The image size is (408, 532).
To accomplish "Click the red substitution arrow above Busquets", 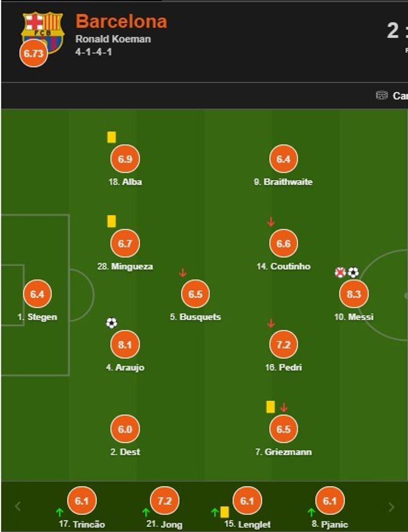I will point(182,273).
